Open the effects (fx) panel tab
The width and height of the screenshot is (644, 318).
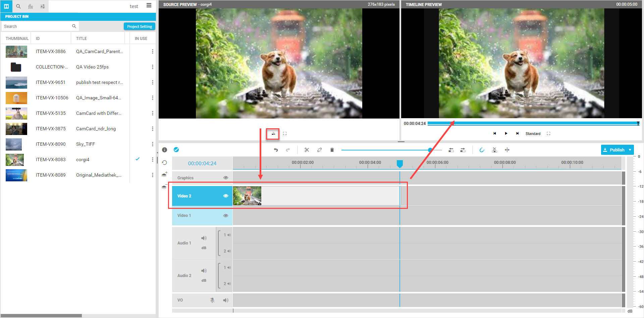pos(31,6)
